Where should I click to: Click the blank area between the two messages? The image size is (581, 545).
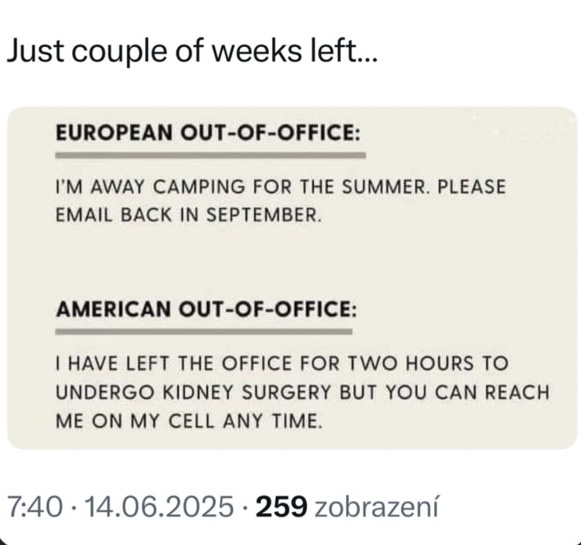292,261
